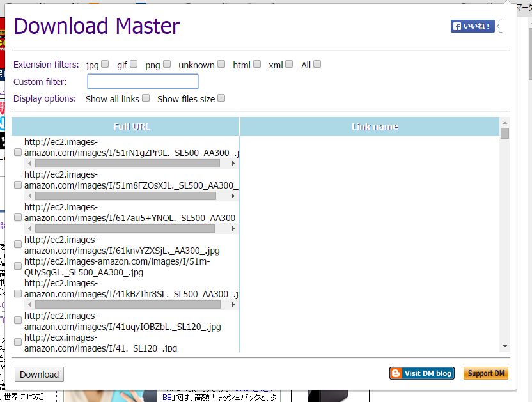
Task: Click left arrow of 617au5+YNOL row scrollbar
Action: [x=29, y=229]
